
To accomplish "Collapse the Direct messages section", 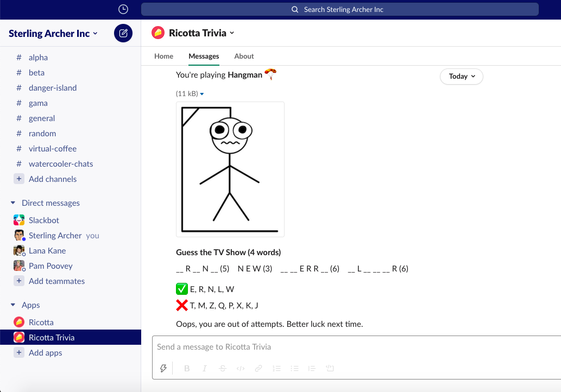I will pyautogui.click(x=12, y=203).
